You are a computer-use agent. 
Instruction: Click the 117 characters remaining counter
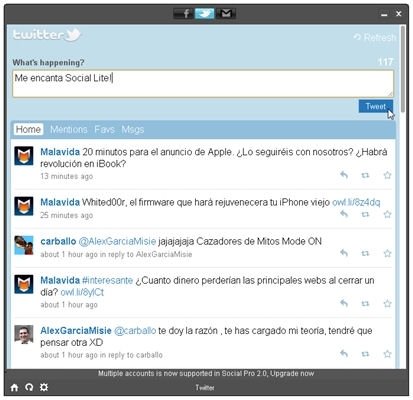pos(386,62)
